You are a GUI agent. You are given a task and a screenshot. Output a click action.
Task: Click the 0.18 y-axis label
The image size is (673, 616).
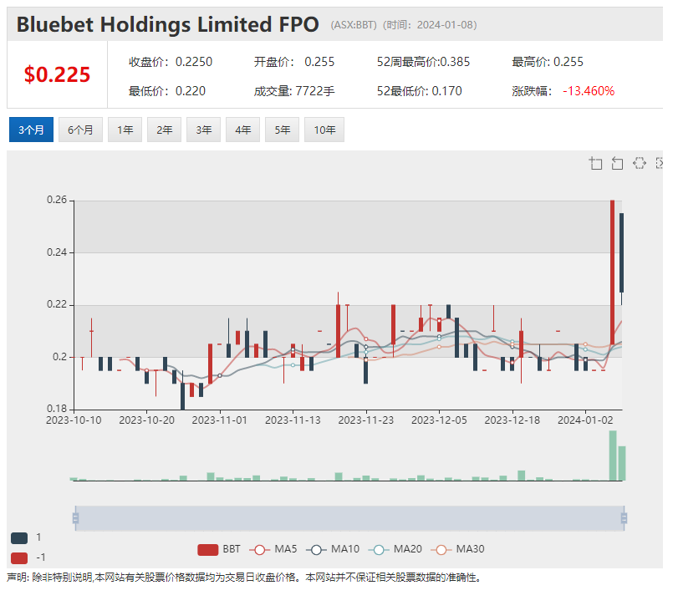[57, 409]
